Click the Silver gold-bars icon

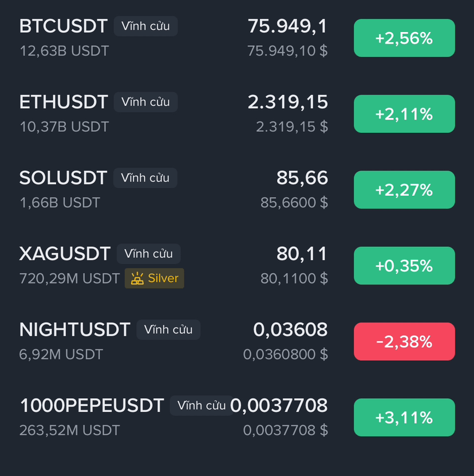tap(137, 278)
